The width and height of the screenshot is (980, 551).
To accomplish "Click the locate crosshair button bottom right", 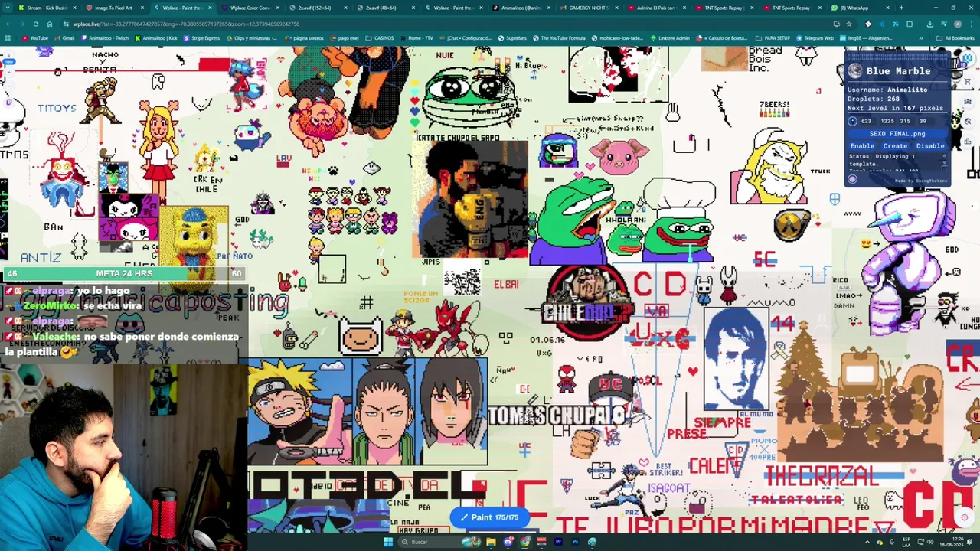I will pos(965,517).
